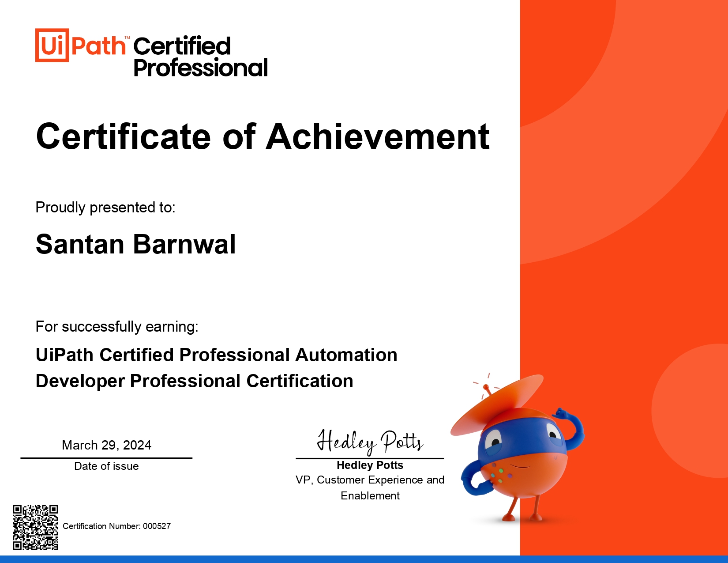Click the For successfully earning label

tap(117, 326)
